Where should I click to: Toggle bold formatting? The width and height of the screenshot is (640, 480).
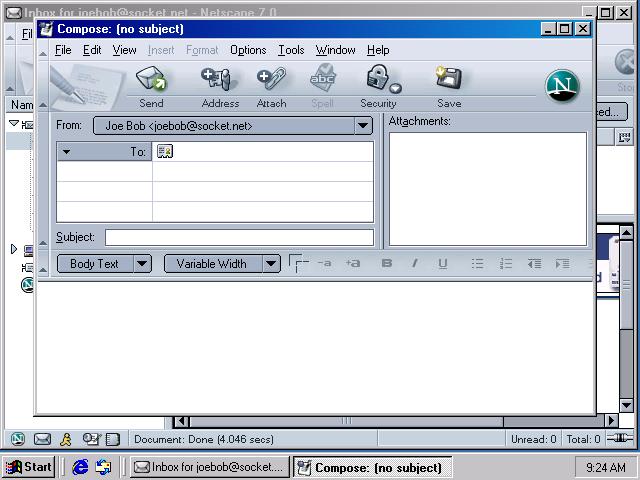tap(387, 263)
